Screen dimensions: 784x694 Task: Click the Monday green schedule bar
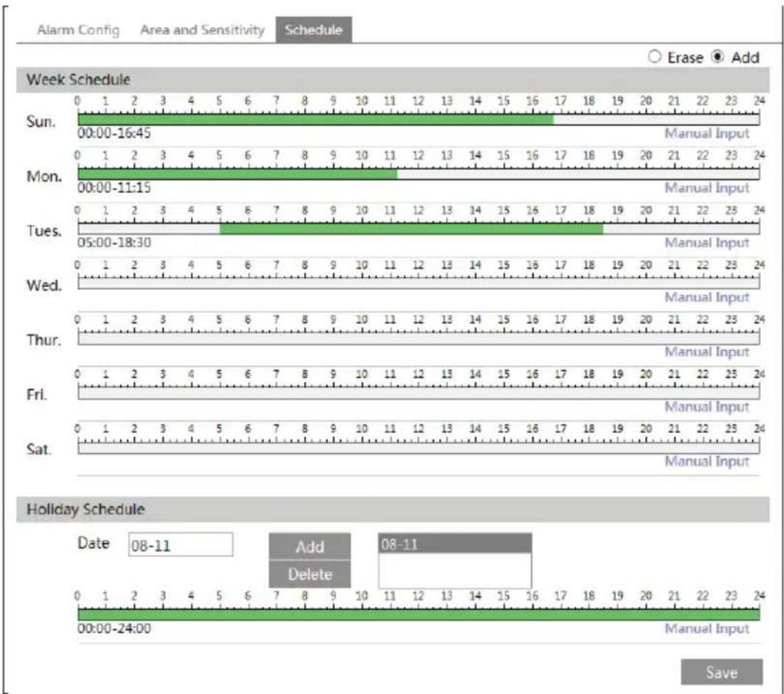point(237,174)
